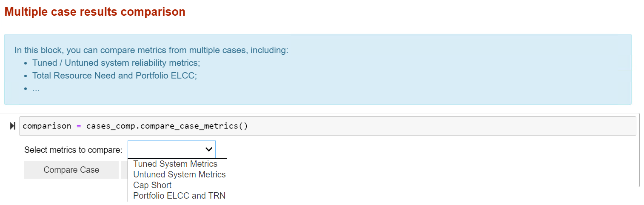Click the 'Multiple case results comparison' heading
This screenshot has height=205, width=644.
click(x=95, y=12)
